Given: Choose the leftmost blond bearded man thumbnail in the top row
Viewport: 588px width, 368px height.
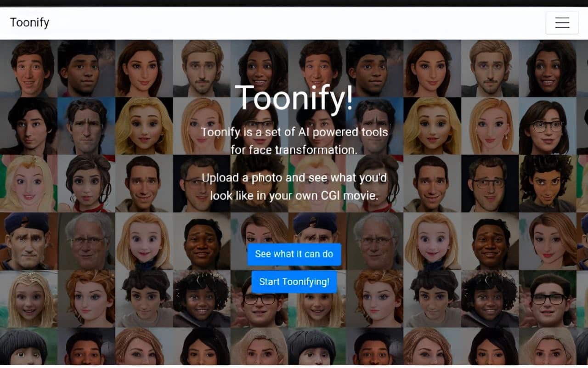Looking at the screenshot, I should pyautogui.click(x=202, y=68).
